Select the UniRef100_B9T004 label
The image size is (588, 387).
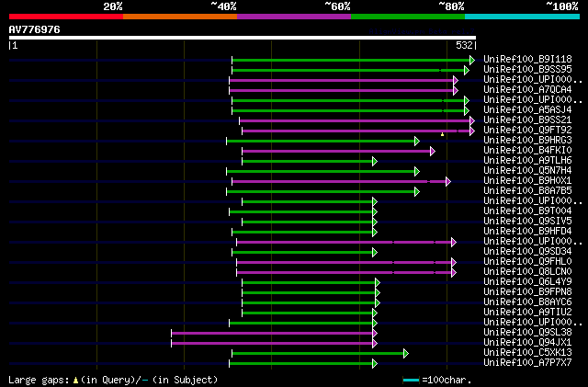click(527, 211)
